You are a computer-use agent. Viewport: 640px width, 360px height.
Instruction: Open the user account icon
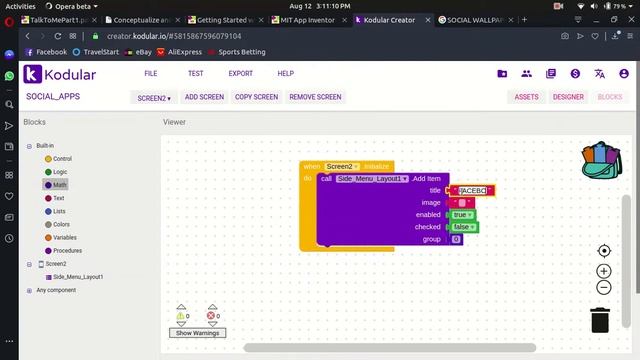click(x=624, y=73)
